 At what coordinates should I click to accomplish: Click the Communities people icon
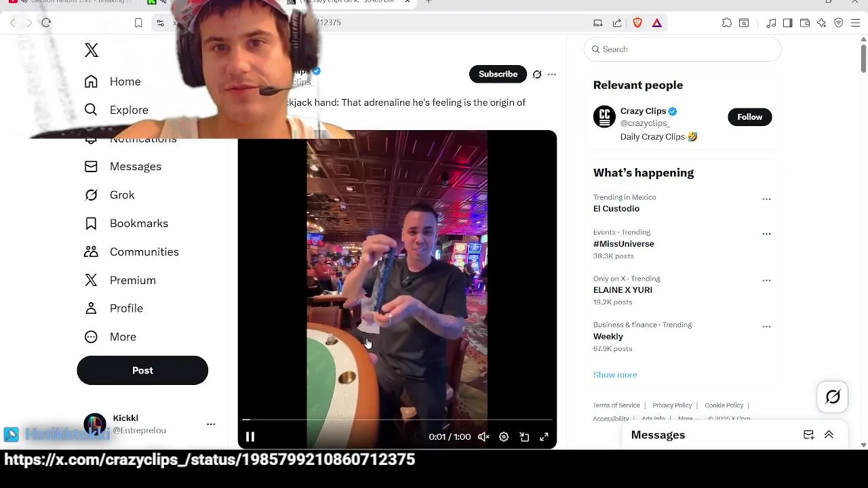click(91, 252)
